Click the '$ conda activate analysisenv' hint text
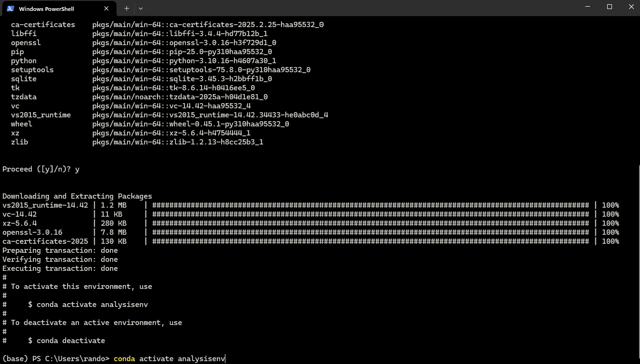 pyautogui.click(x=88, y=305)
